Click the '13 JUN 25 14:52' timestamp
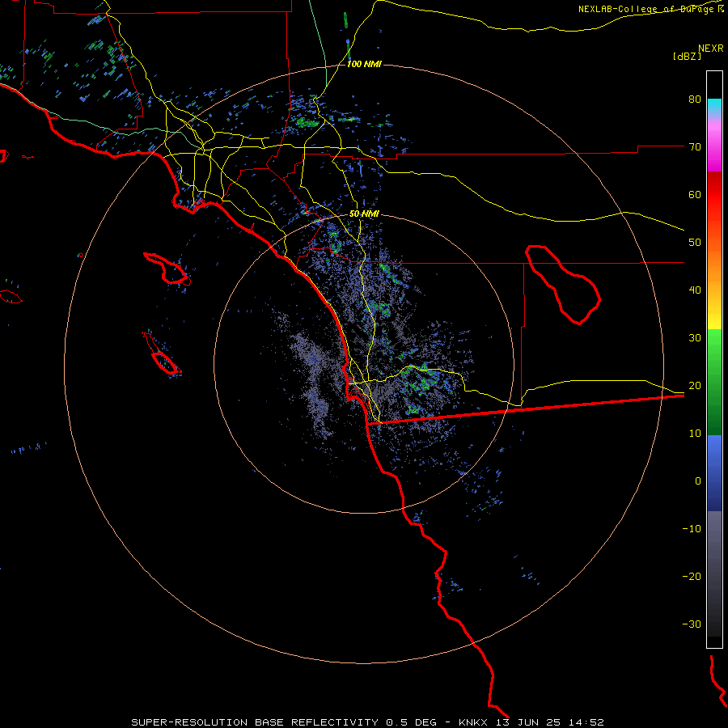 (550, 722)
